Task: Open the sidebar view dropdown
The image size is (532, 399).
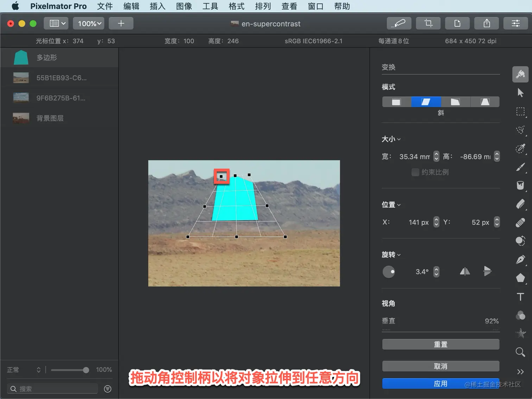Action: tap(57, 23)
